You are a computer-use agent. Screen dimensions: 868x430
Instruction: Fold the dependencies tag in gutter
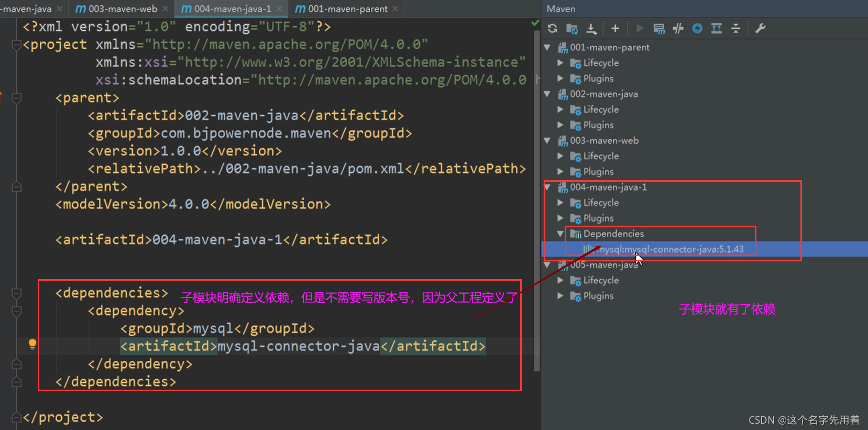tap(16, 293)
